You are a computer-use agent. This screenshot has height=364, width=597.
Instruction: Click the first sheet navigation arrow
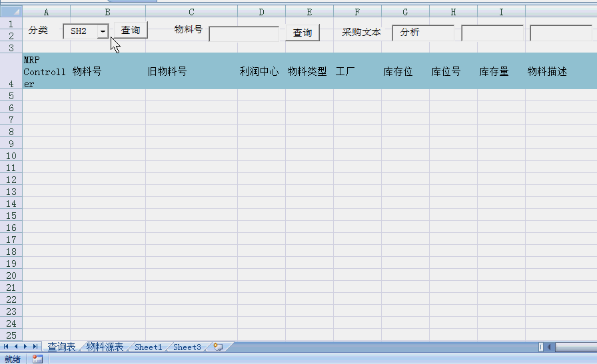pos(6,347)
